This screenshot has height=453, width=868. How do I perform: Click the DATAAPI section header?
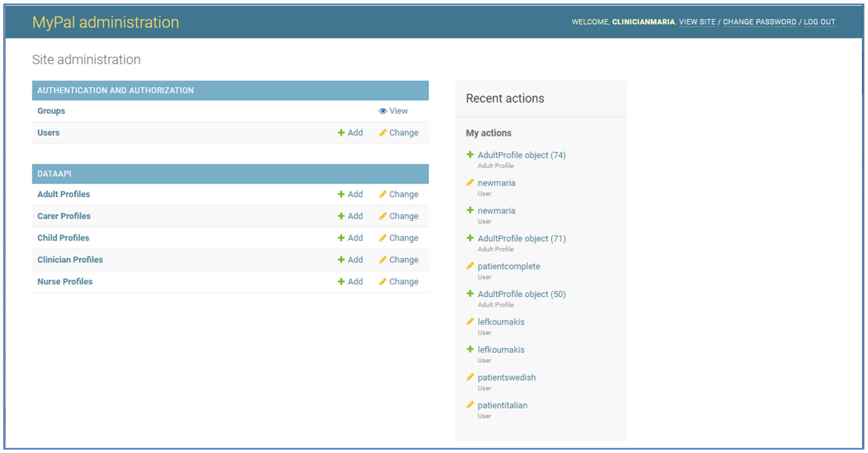(x=54, y=174)
